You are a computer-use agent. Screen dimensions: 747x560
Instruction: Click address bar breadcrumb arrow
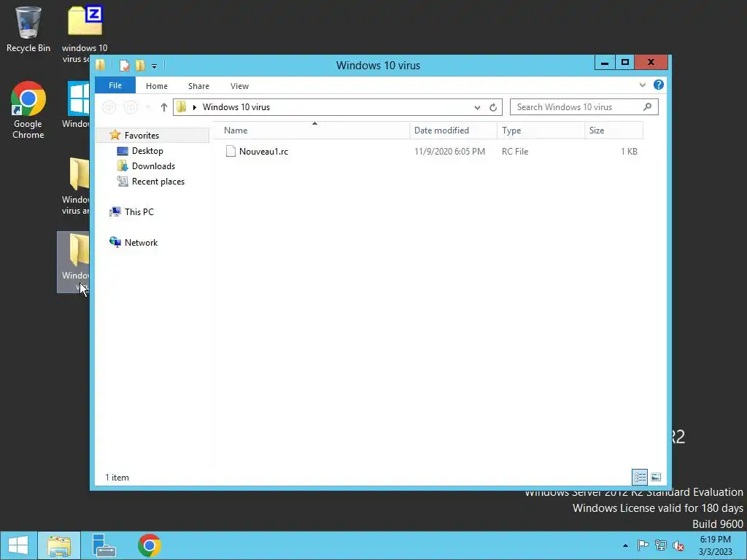click(x=194, y=107)
